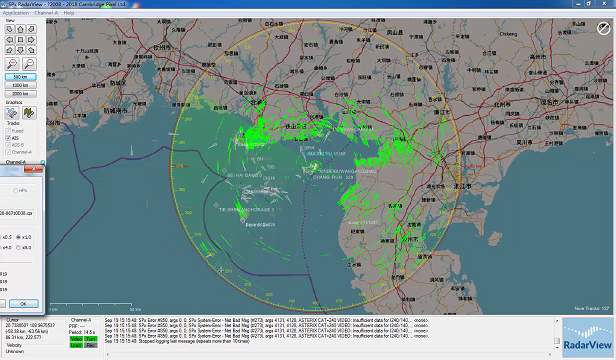Screen dimensions: 616x360
Task: Open the Help menu
Action: coord(69,13)
